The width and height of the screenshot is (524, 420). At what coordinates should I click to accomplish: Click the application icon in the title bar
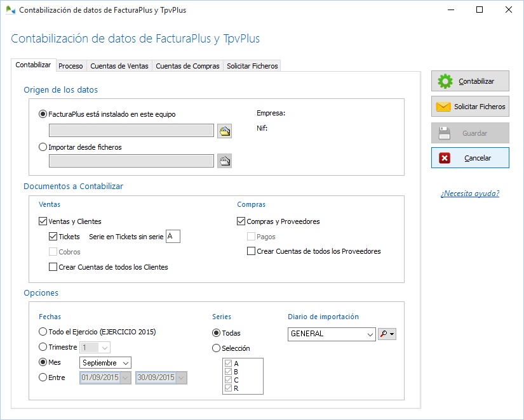(10, 10)
